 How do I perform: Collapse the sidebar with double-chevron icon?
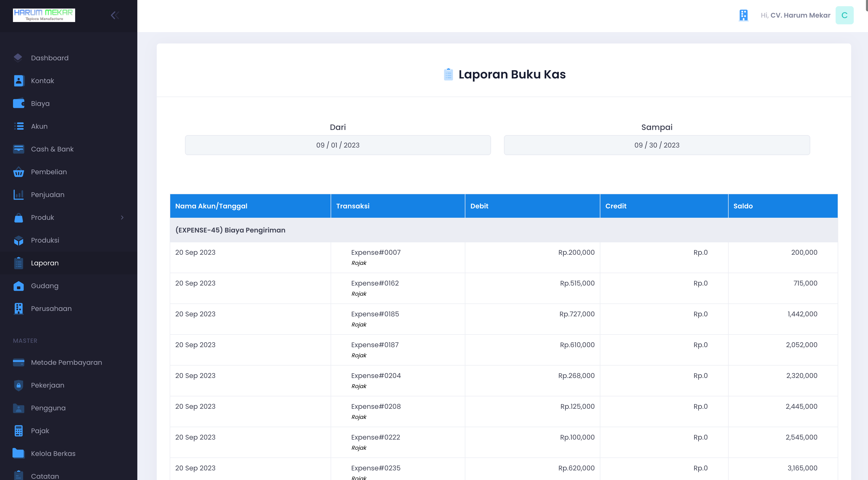point(115,15)
